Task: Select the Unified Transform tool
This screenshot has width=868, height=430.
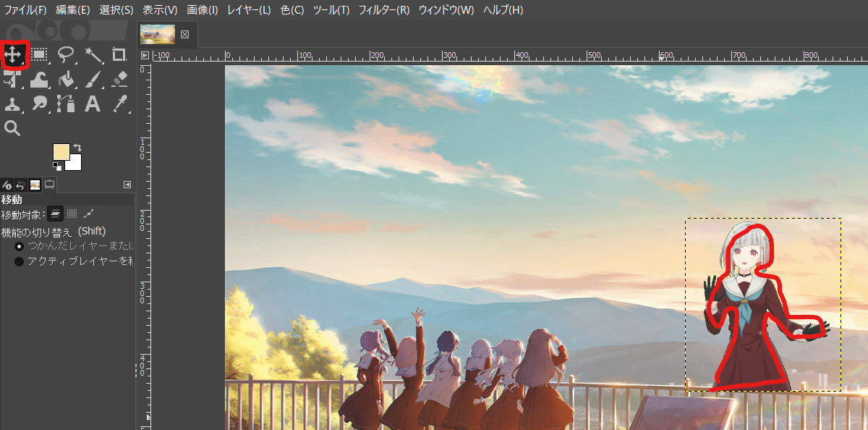Action: (x=13, y=79)
